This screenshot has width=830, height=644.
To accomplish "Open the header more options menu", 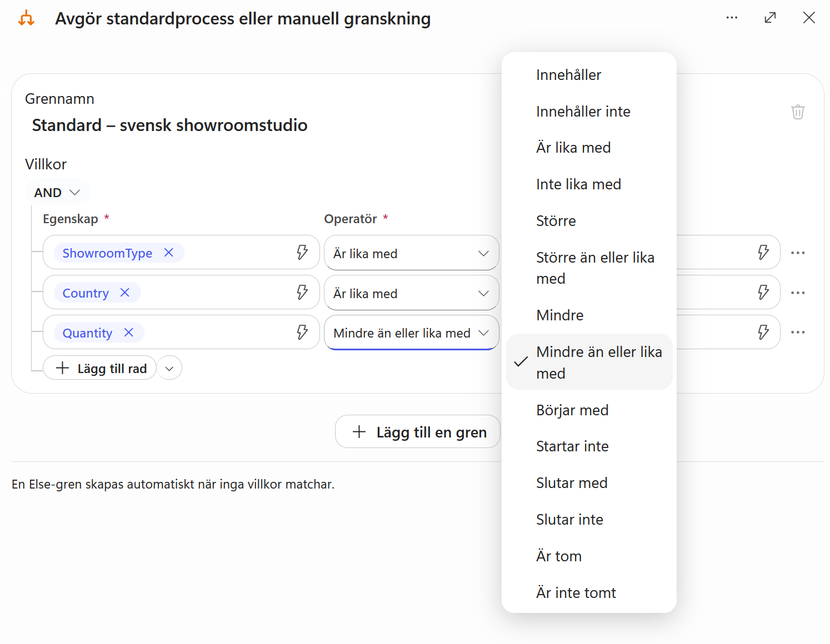I will click(732, 18).
